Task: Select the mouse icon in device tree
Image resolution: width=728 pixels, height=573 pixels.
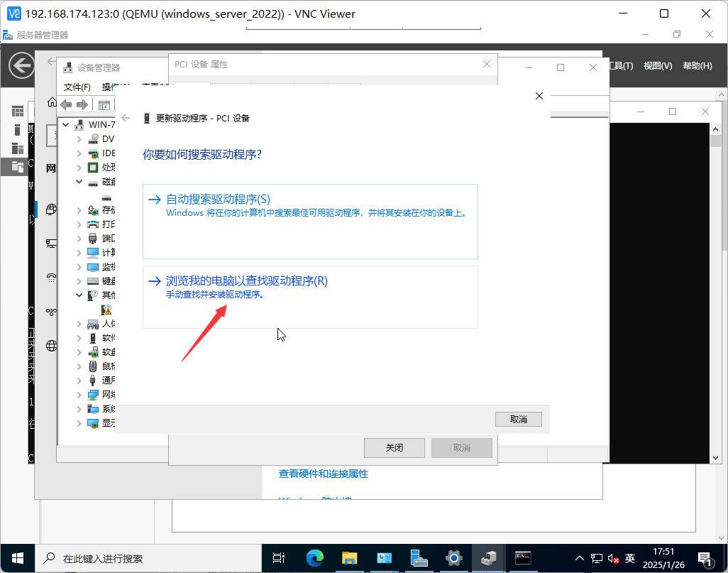Action: (94, 366)
